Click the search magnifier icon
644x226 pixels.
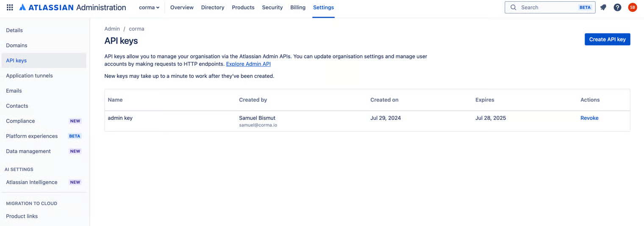513,7
